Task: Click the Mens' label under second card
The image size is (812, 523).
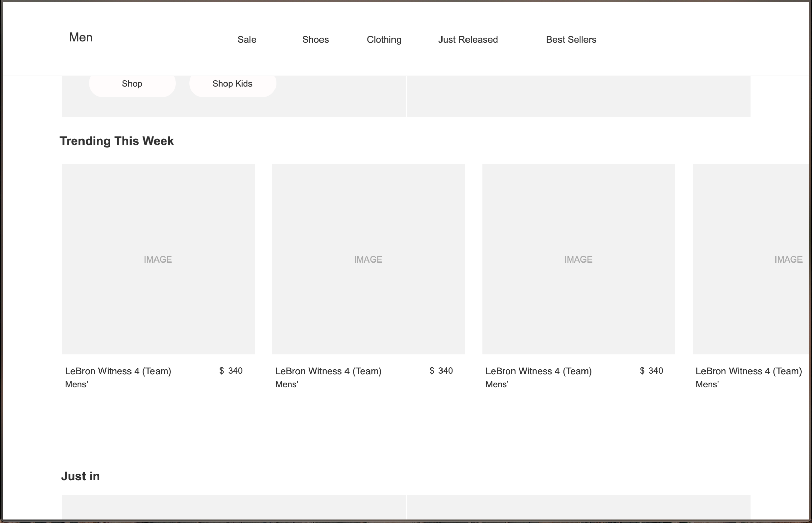Action: pos(287,384)
